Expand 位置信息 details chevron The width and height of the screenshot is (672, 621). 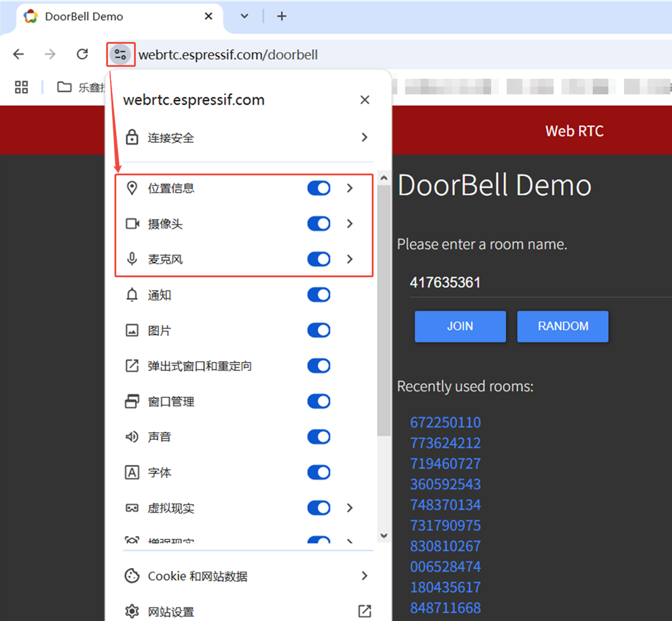(350, 188)
